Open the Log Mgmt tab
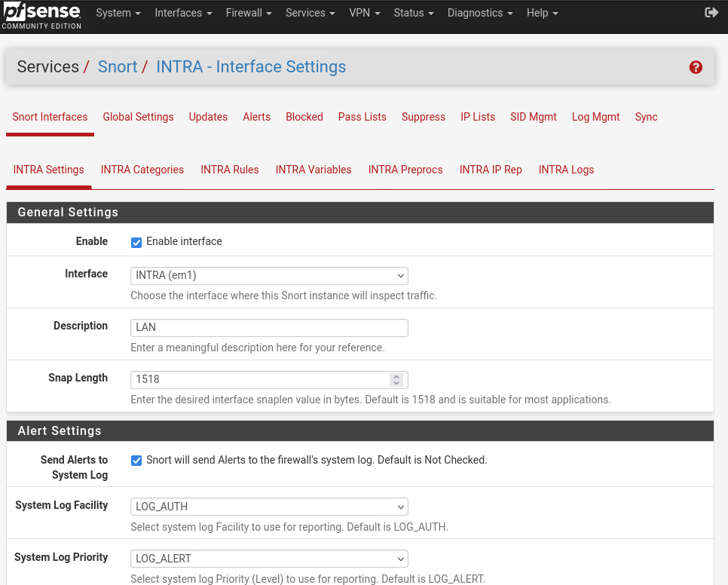The height and width of the screenshot is (585, 728). click(x=595, y=117)
